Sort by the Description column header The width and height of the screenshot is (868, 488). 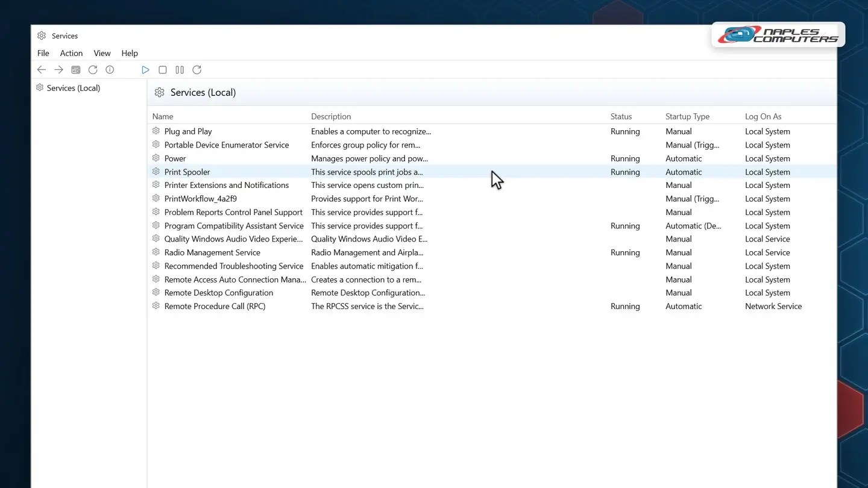(331, 116)
